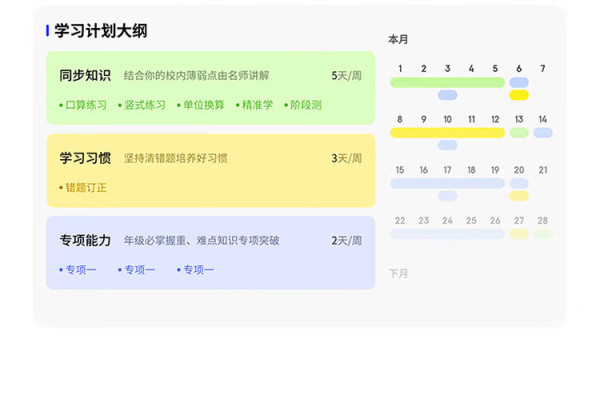Click the yellow marker under day 6
Image resolution: width=600 pixels, height=398 pixels.
519,95
